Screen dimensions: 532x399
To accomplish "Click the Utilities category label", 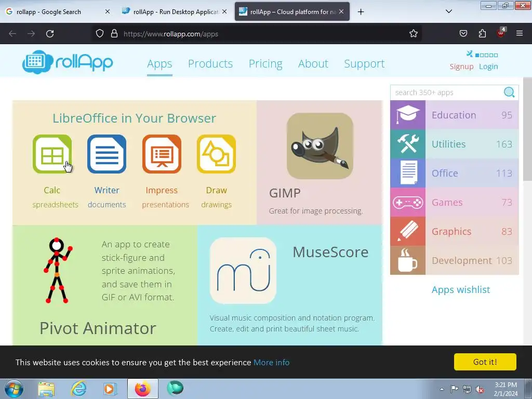I will click(448, 144).
